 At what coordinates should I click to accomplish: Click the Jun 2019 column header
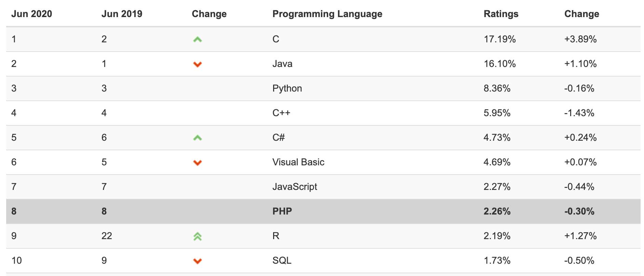coord(122,14)
